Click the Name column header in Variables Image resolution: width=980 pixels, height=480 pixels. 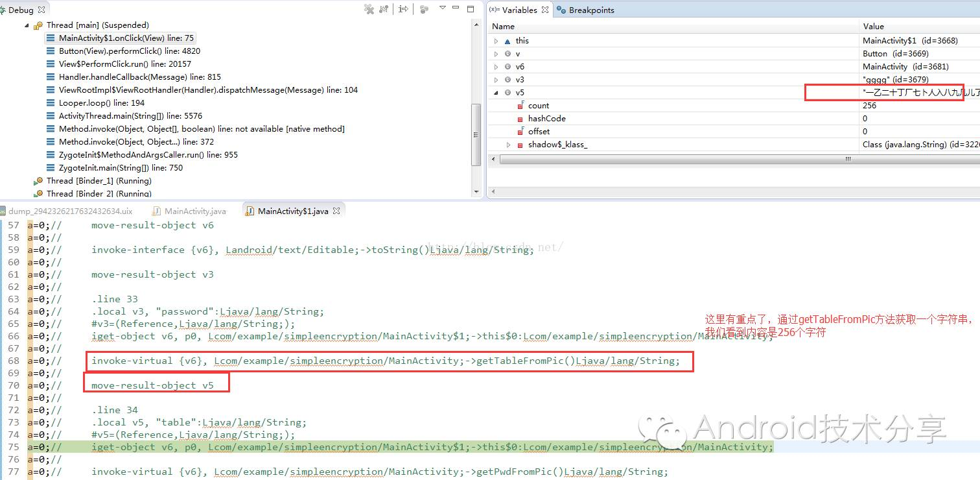(673, 27)
